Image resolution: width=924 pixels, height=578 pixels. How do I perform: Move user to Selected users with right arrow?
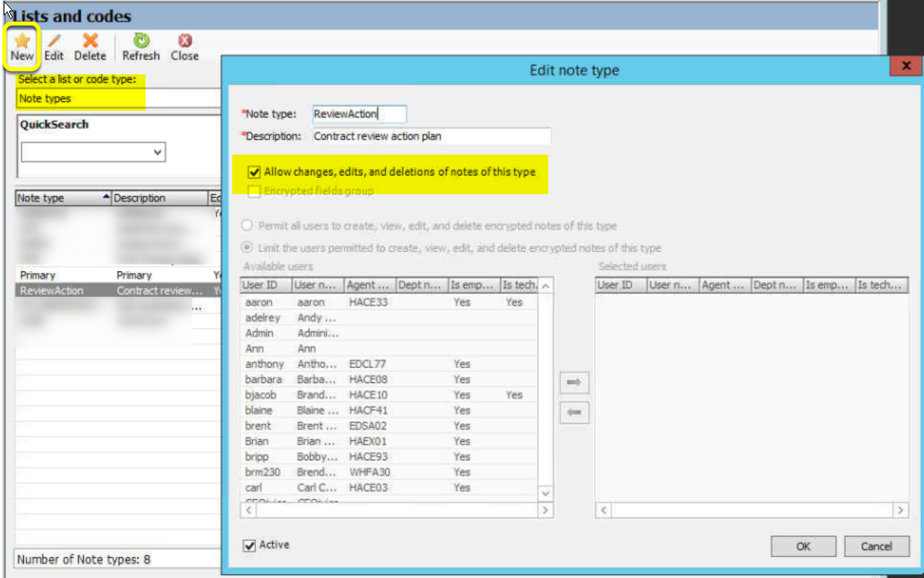[574, 382]
